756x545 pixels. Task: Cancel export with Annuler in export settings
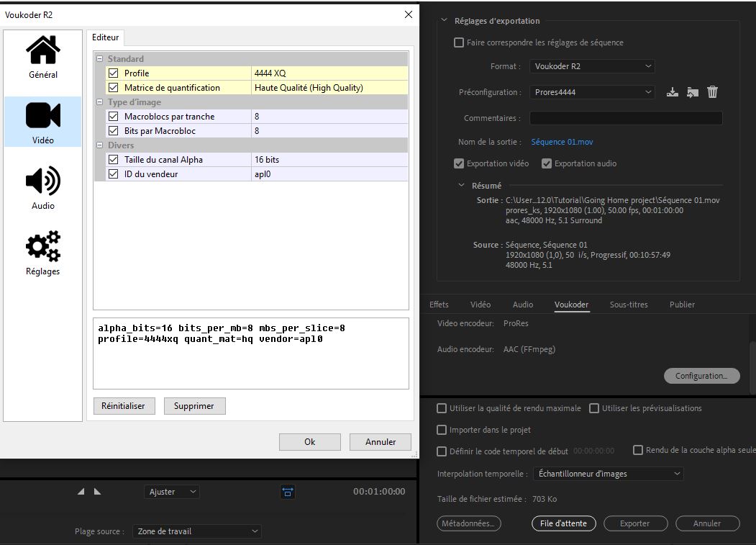click(x=707, y=523)
